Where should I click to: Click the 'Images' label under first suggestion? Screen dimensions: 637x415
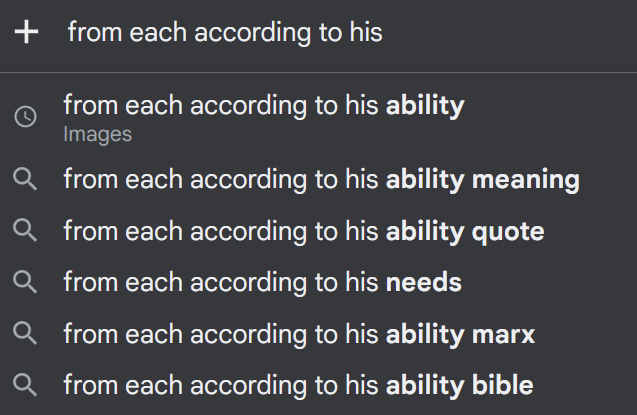point(97,133)
